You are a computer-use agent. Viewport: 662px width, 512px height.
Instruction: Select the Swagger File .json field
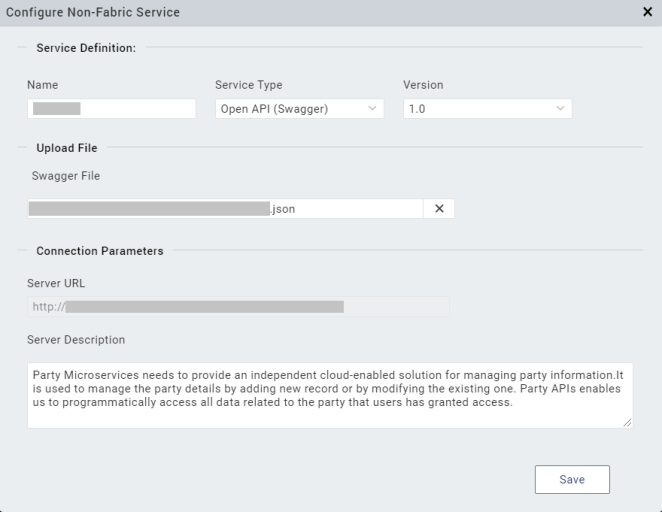click(225, 209)
